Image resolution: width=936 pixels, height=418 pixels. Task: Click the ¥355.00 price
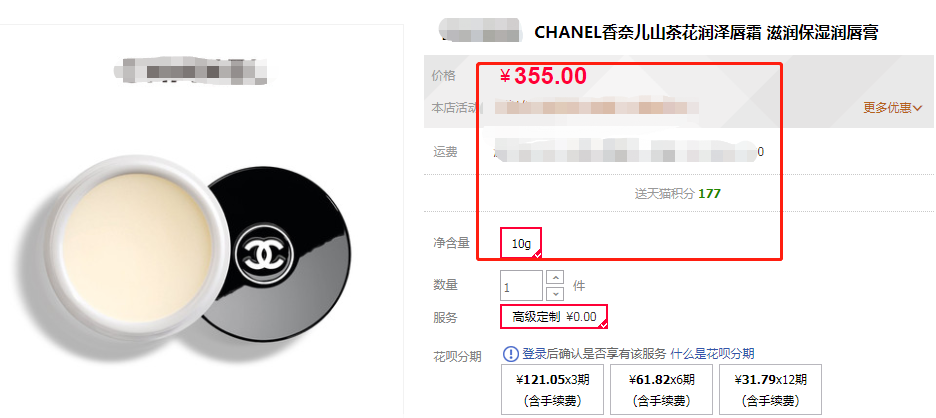[543, 76]
